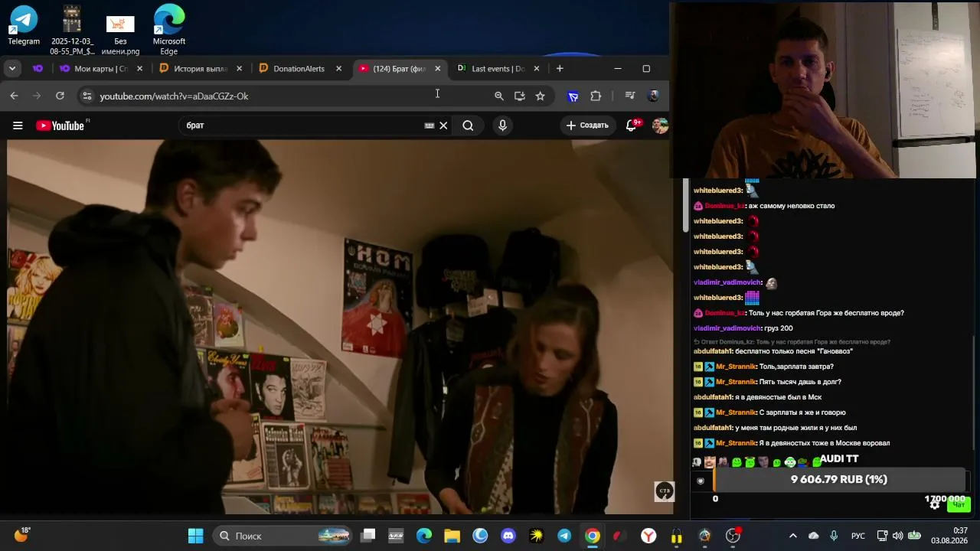Open the YouTube account avatar menu
This screenshot has height=551, width=980.
(660, 126)
